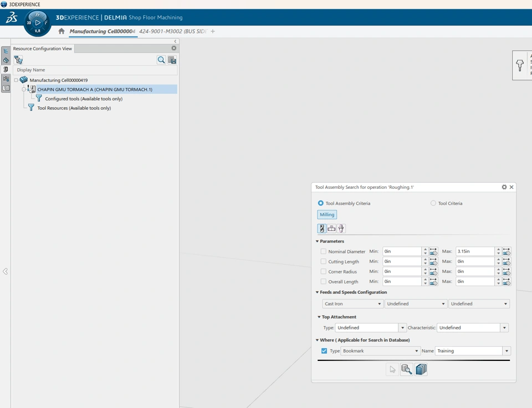Select the face mill tool type icon

(331, 229)
